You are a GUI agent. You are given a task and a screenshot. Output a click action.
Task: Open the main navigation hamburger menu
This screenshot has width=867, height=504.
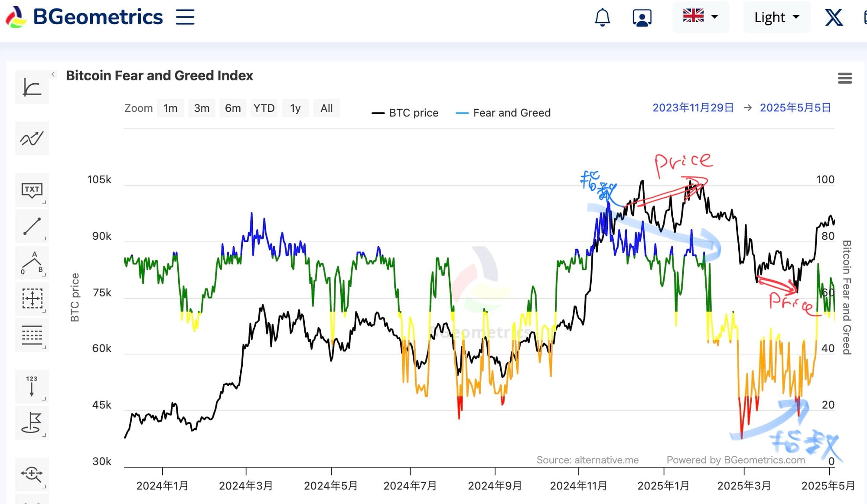(x=185, y=17)
